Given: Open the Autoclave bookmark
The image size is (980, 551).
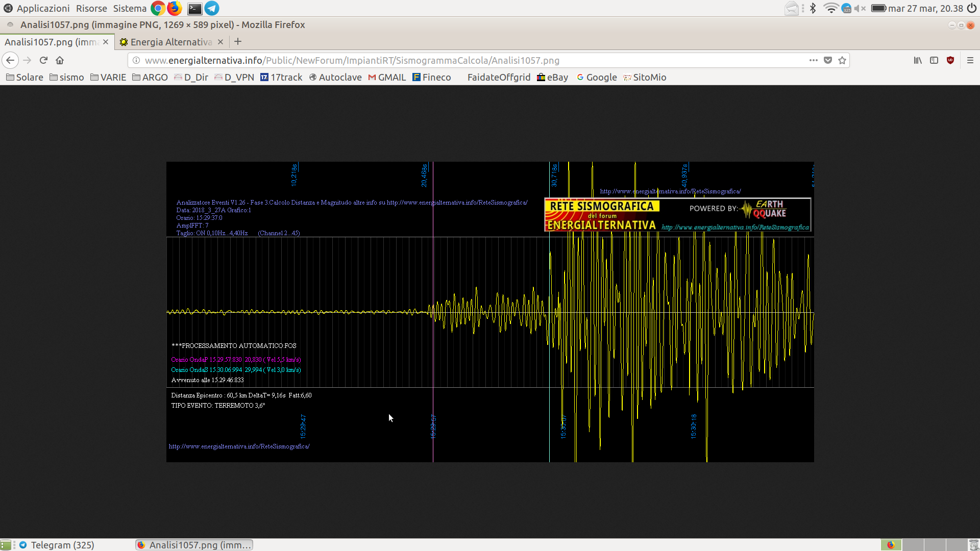Looking at the screenshot, I should (x=335, y=77).
